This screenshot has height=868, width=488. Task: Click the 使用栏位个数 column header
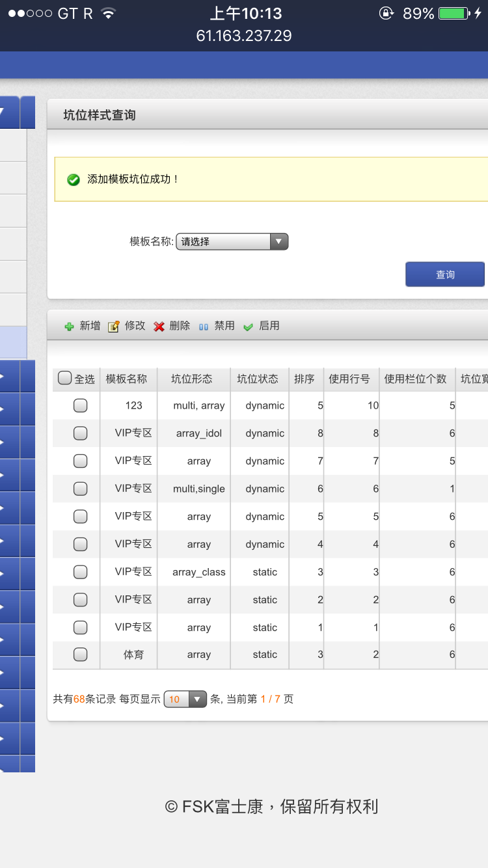click(416, 379)
